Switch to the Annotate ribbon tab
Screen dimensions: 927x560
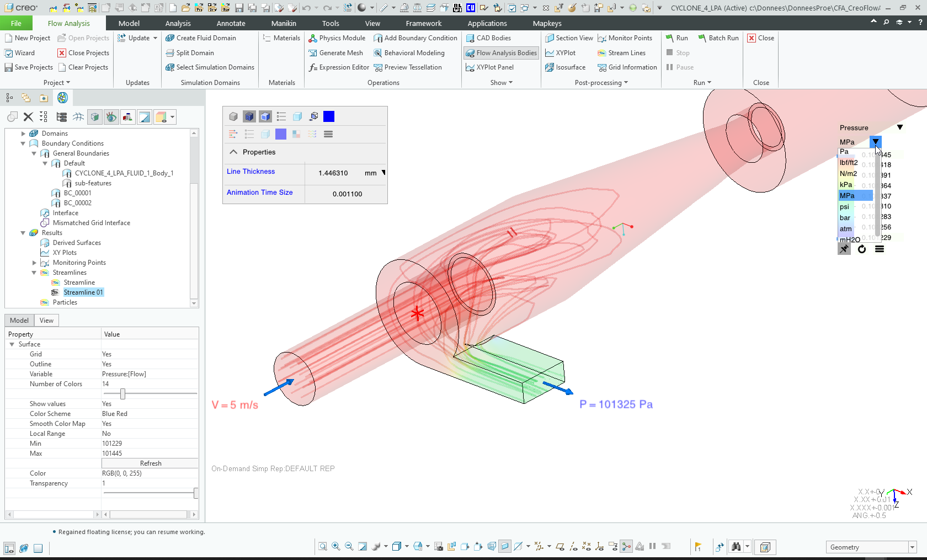[231, 23]
